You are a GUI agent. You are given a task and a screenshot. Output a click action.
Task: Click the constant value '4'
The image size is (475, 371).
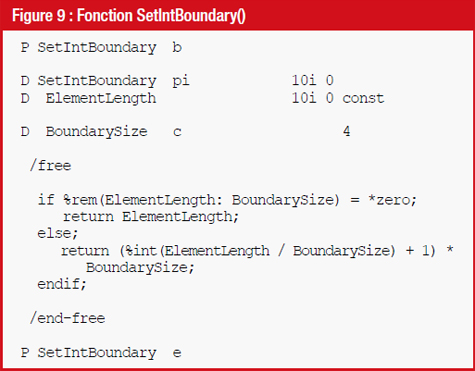[x=347, y=131]
